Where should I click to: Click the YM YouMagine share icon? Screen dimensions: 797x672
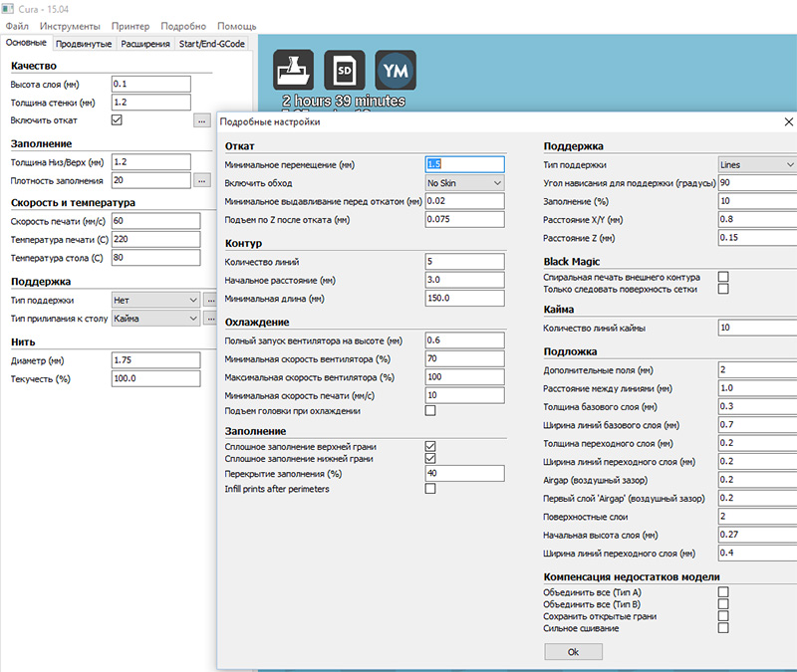pyautogui.click(x=396, y=70)
